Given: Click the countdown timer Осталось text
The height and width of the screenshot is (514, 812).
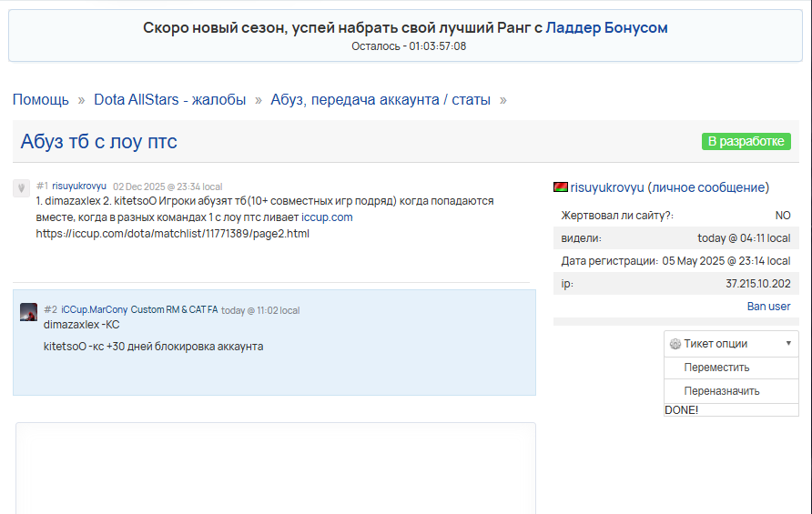Looking at the screenshot, I should point(409,46).
